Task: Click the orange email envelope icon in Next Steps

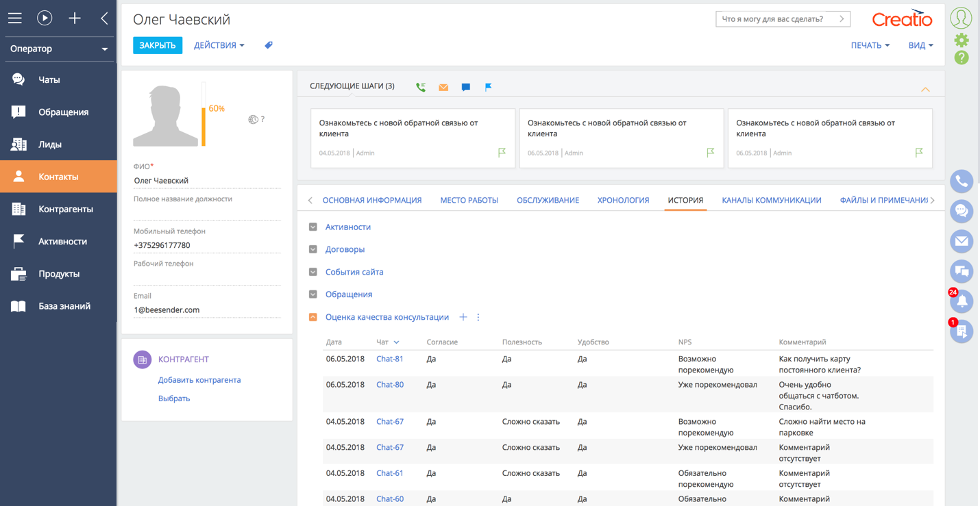Action: click(x=443, y=87)
